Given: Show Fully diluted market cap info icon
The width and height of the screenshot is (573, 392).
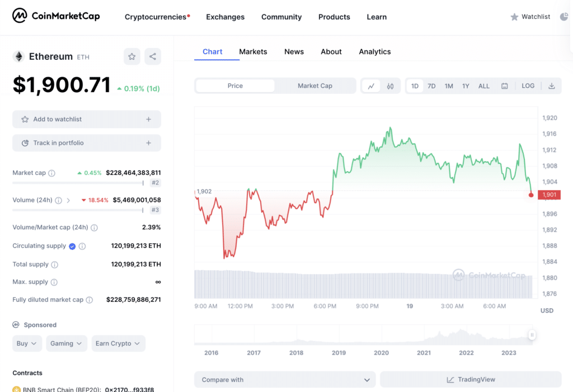Looking at the screenshot, I should point(89,300).
